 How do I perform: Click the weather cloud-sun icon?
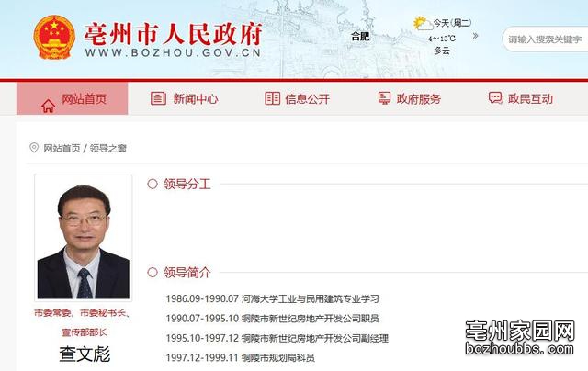(x=423, y=24)
